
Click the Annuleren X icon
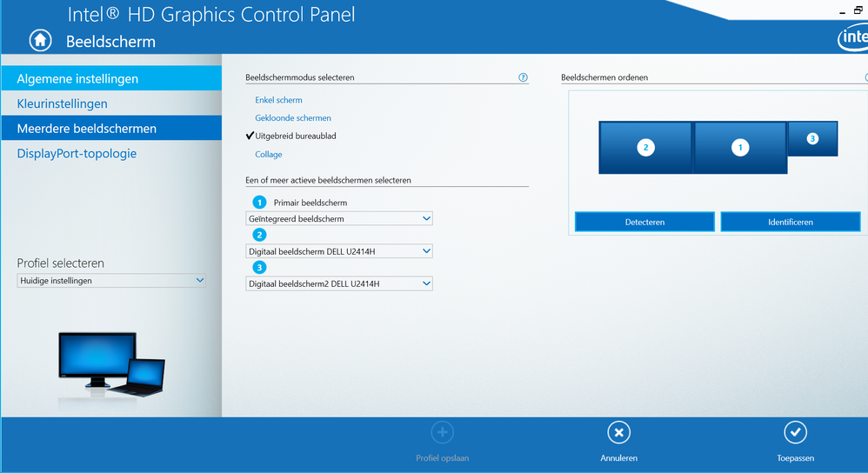click(x=618, y=433)
